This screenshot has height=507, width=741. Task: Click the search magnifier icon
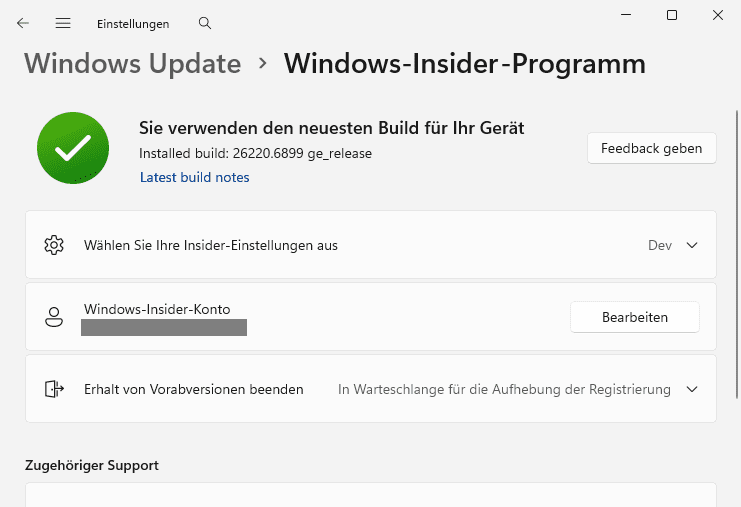click(x=205, y=23)
